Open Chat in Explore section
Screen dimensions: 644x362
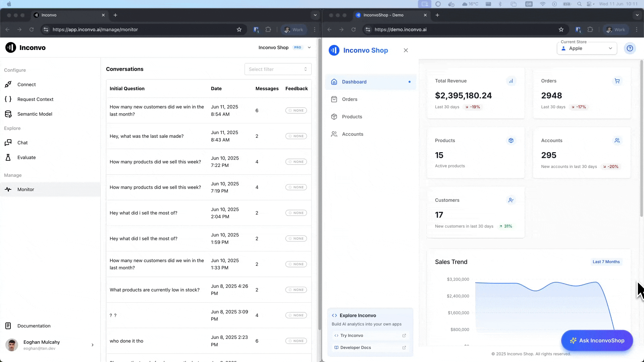coord(22,142)
